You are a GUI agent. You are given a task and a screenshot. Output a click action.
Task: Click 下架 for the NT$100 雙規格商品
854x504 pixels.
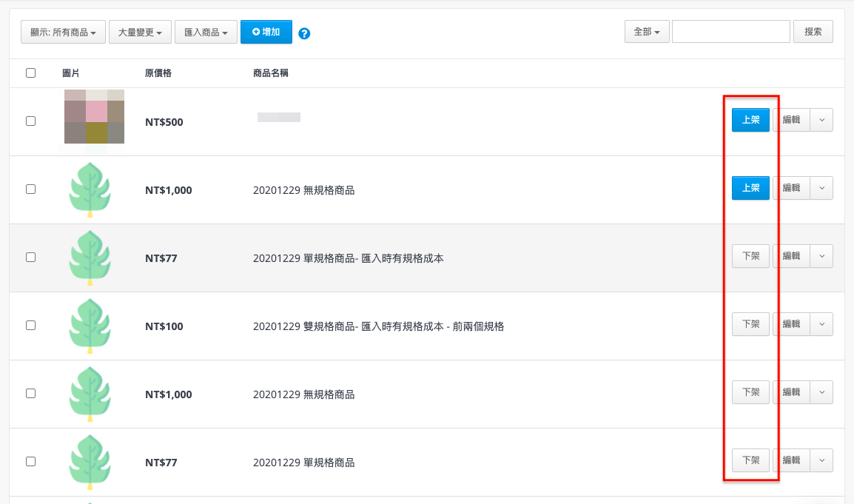750,324
